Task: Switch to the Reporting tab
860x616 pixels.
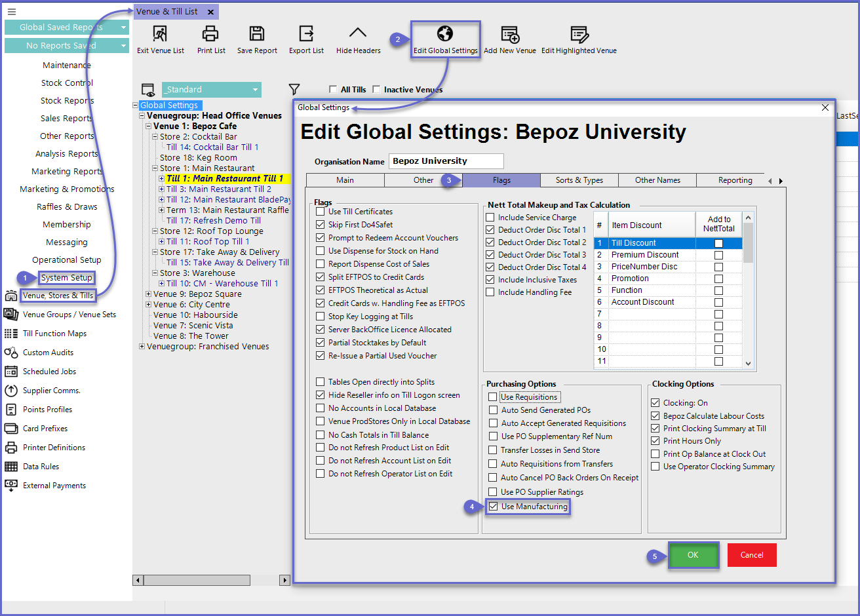Action: click(x=735, y=180)
